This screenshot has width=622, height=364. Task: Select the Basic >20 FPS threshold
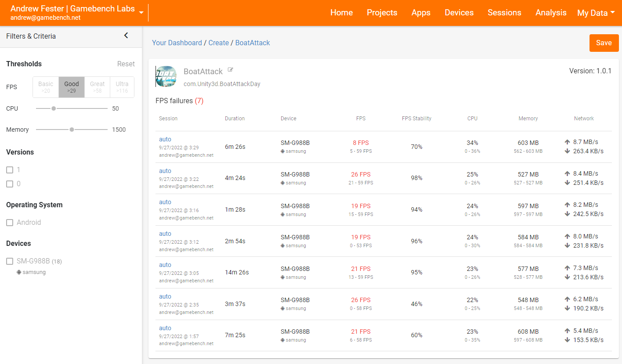pos(46,87)
